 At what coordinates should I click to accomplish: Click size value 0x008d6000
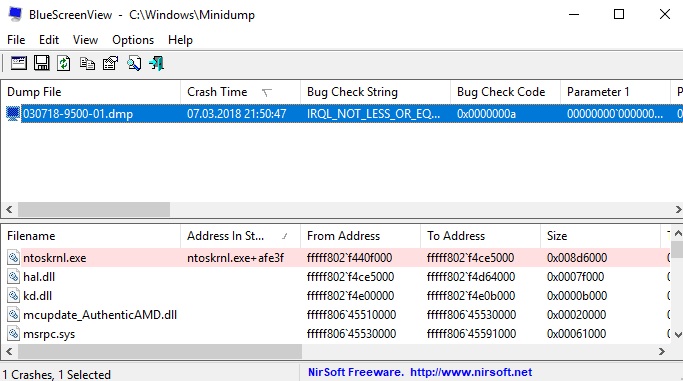577,258
